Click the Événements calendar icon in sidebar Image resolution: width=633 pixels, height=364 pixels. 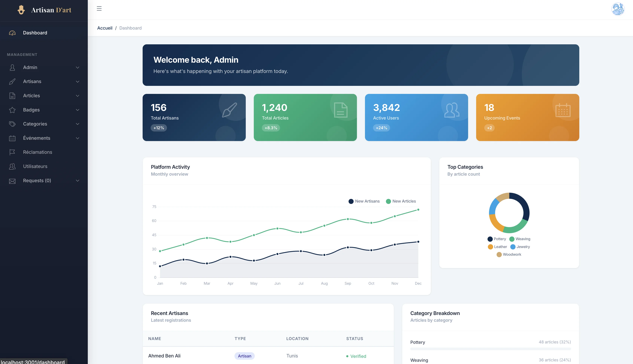click(12, 138)
